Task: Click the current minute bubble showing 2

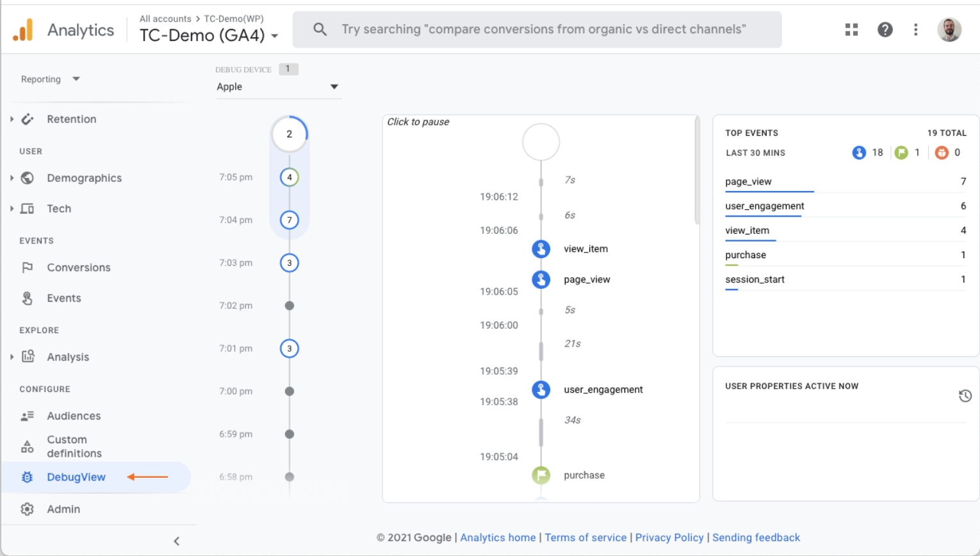Action: point(290,134)
